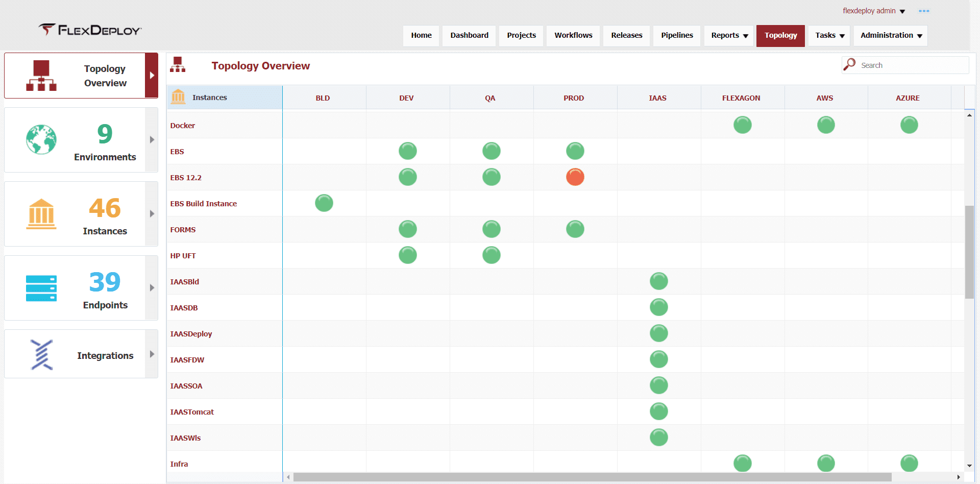Click the three-dot options icon top right
The height and width of the screenshot is (484, 980).
pos(924,11)
